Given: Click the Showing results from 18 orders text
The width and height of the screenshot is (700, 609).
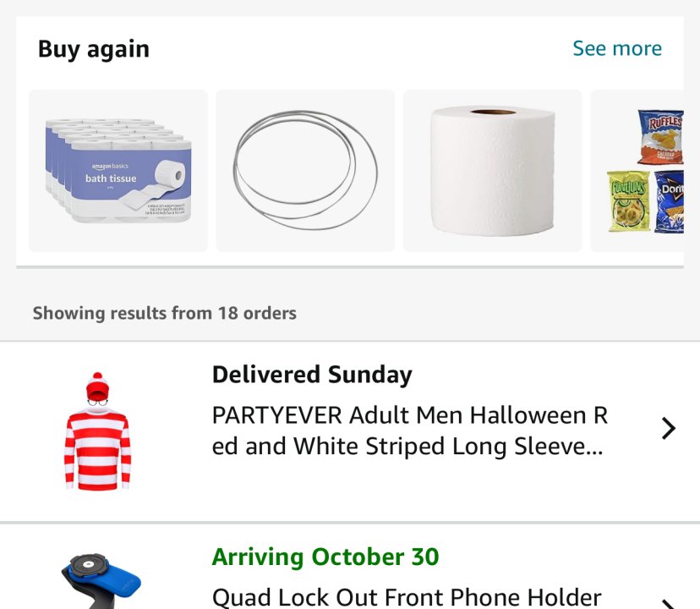Looking at the screenshot, I should tap(165, 313).
